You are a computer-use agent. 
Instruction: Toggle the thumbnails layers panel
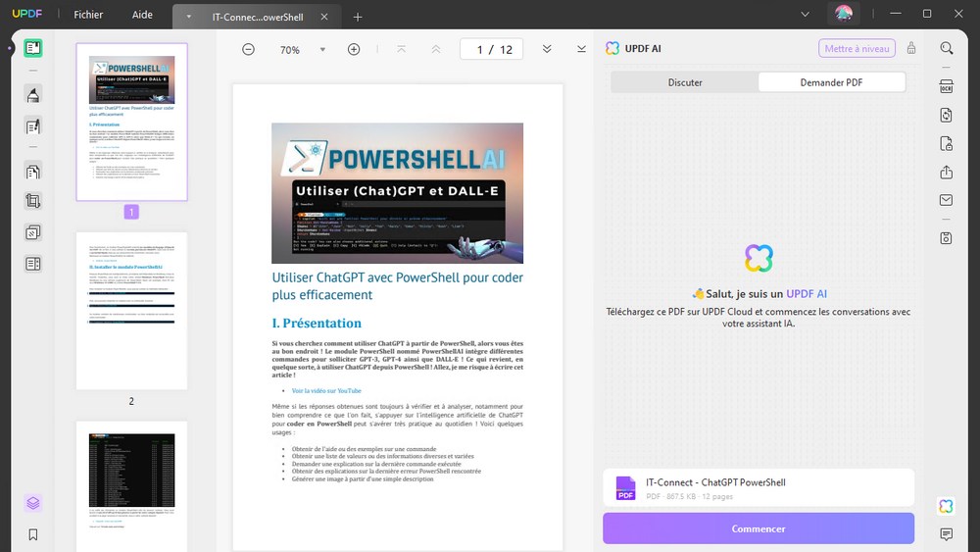click(x=33, y=503)
